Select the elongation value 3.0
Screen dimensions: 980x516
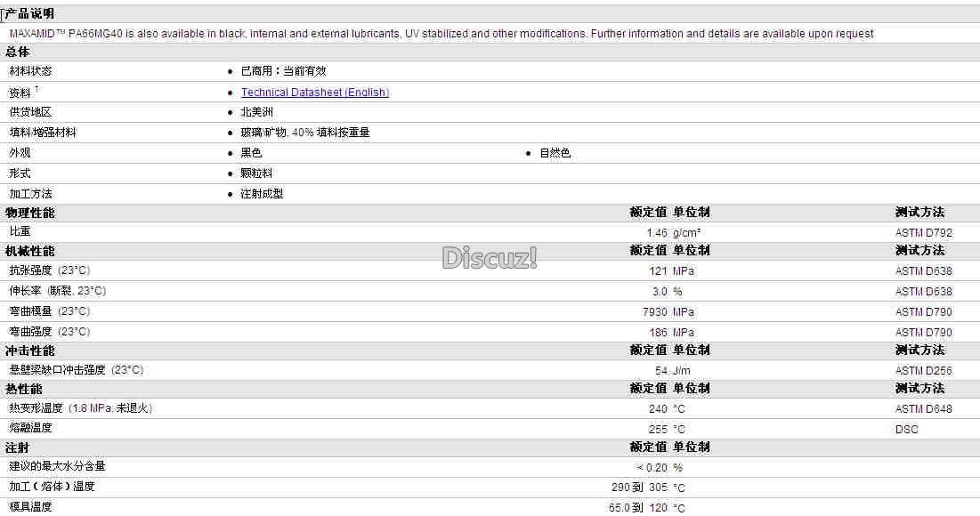[660, 292]
